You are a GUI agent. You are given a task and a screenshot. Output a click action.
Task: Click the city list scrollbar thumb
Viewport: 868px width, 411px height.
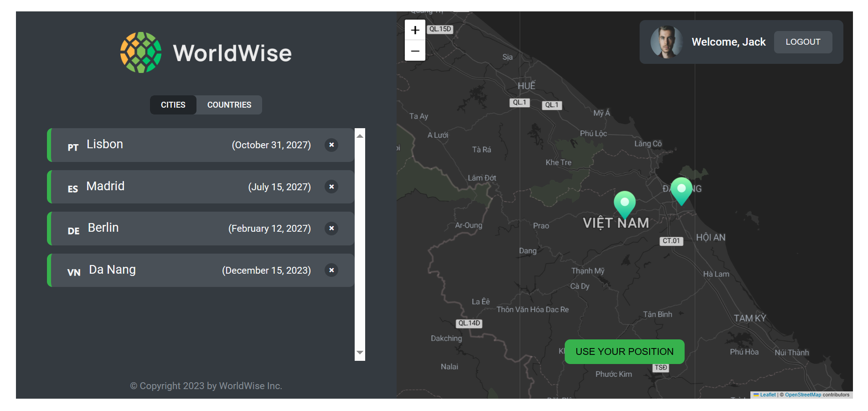[360, 242]
